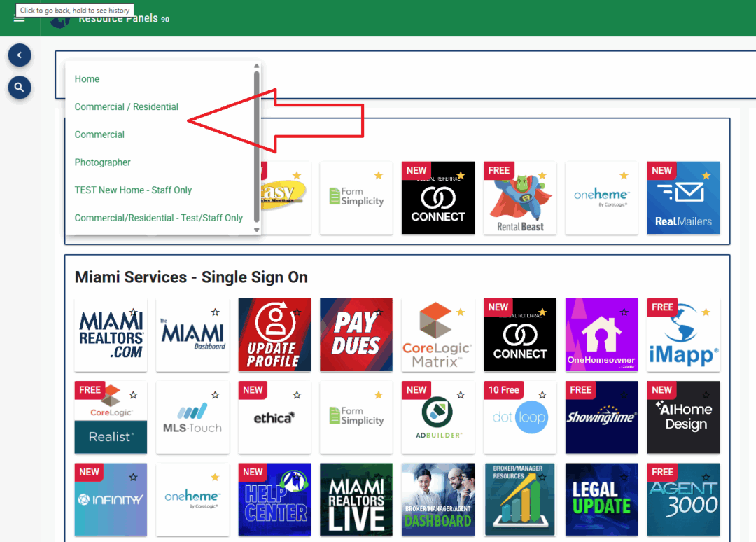
Task: Click the Agent 3000 tile
Action: 683,499
